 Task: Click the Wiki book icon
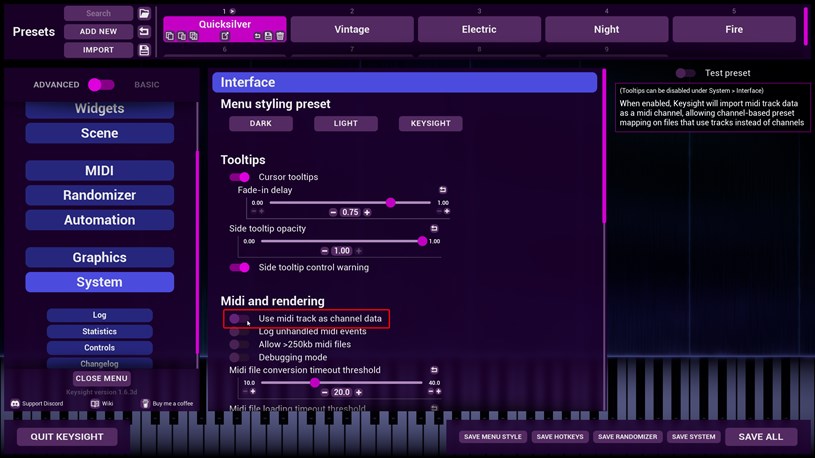point(95,403)
